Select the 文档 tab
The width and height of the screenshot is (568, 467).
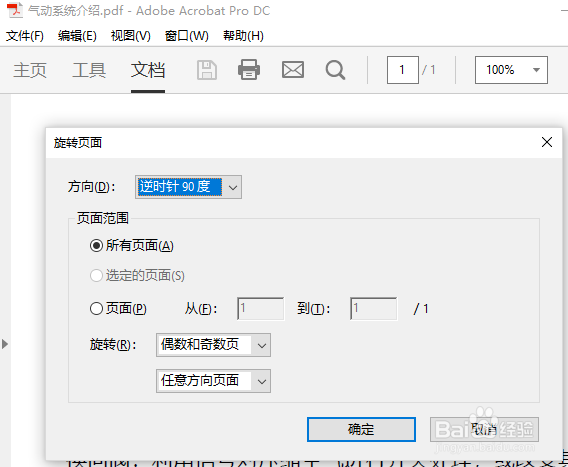148,70
